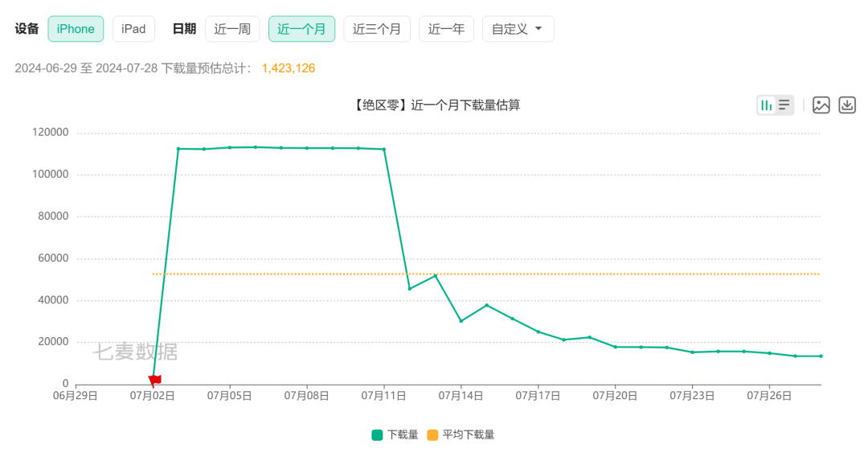Save the chart as an image
The height and width of the screenshot is (457, 868).
point(821,105)
